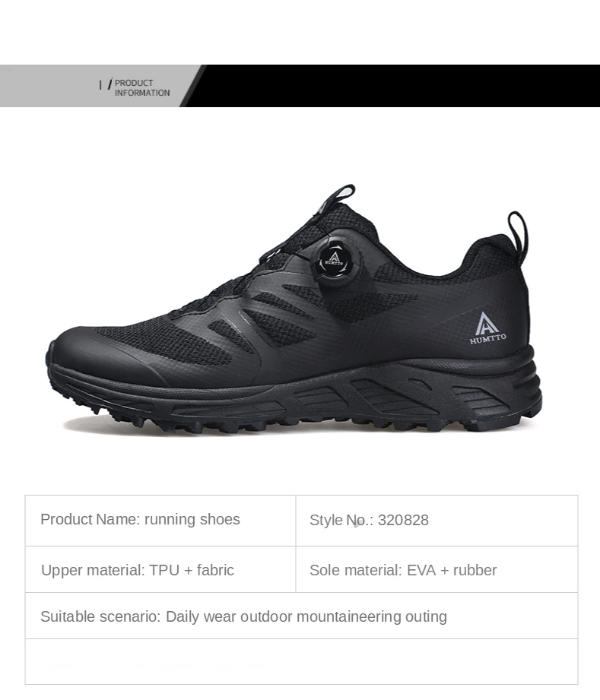
Task: Click the Sole material: EVA + rubber cell
Action: tap(437, 569)
